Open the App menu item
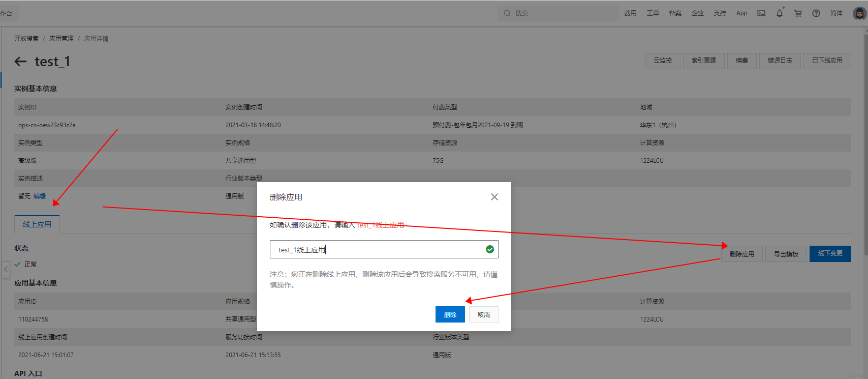This screenshot has width=868, height=379. (x=741, y=13)
